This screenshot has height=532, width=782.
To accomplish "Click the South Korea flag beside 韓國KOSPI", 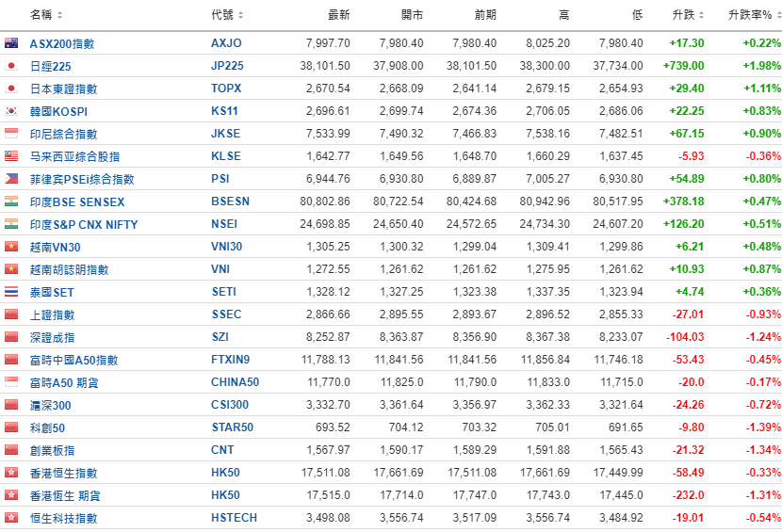I will coord(11,111).
